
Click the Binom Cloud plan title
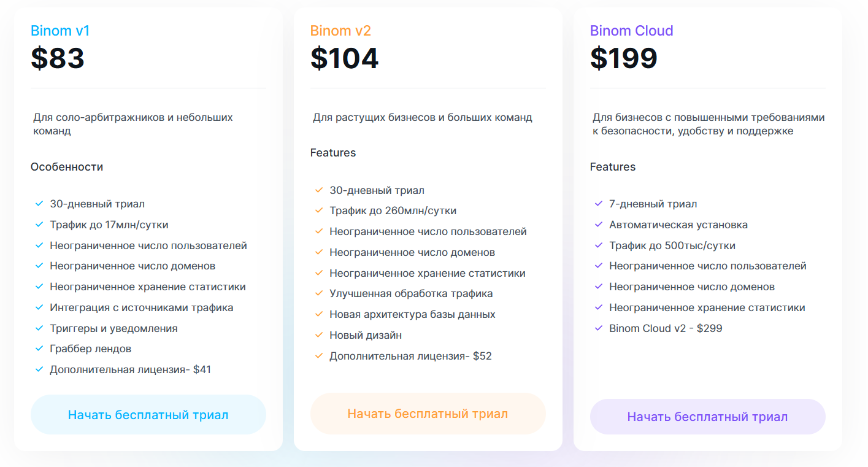coord(632,31)
